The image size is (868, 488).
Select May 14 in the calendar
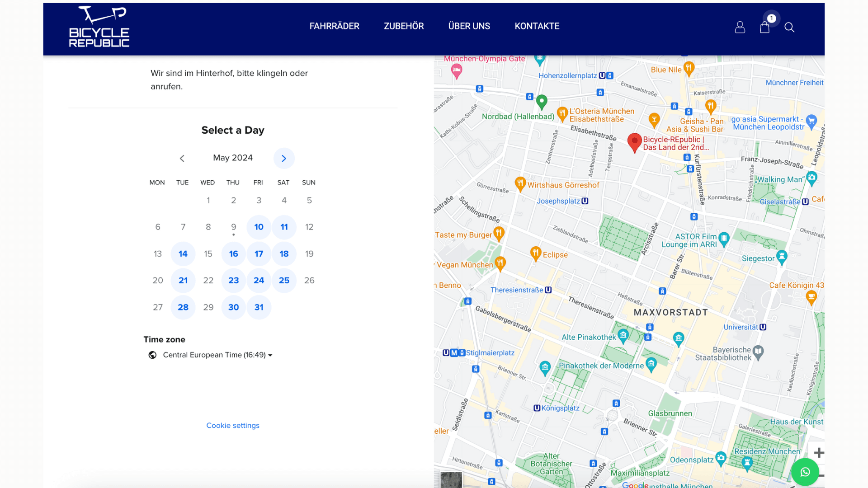[x=183, y=253]
